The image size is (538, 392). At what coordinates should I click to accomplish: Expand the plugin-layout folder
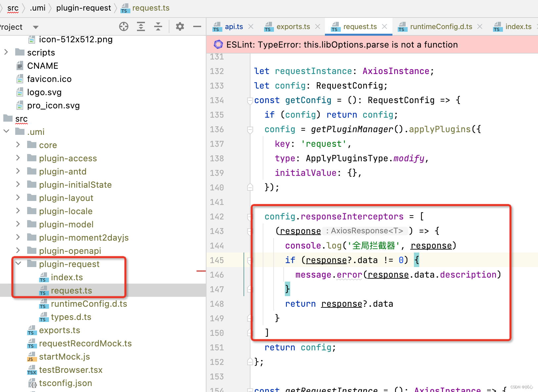click(18, 197)
